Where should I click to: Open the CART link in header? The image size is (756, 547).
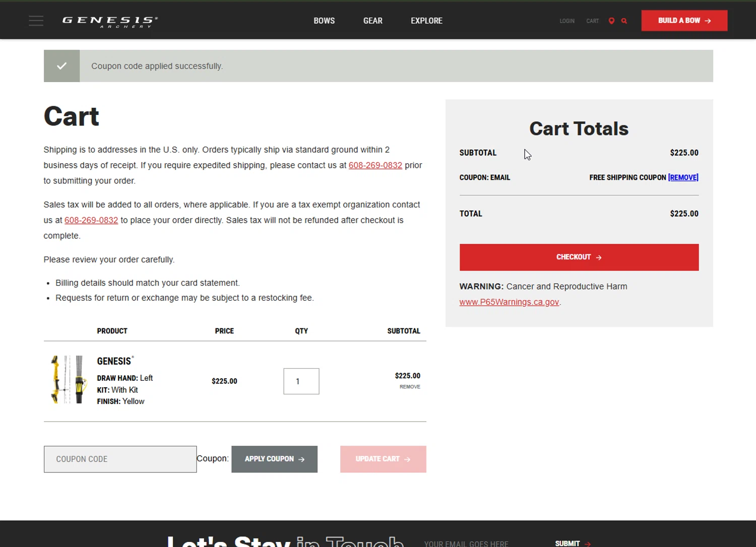593,21
